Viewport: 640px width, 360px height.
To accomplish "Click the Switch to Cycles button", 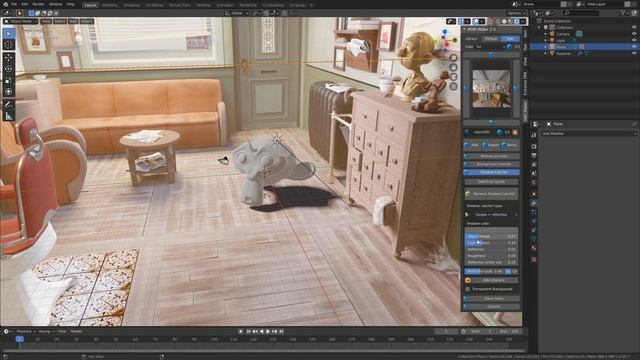I will tap(492, 182).
